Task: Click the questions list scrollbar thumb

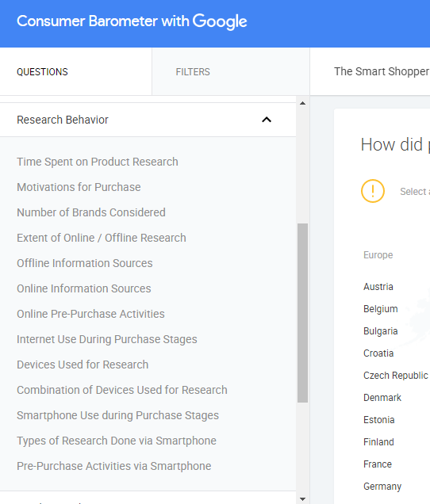Action: point(302,313)
